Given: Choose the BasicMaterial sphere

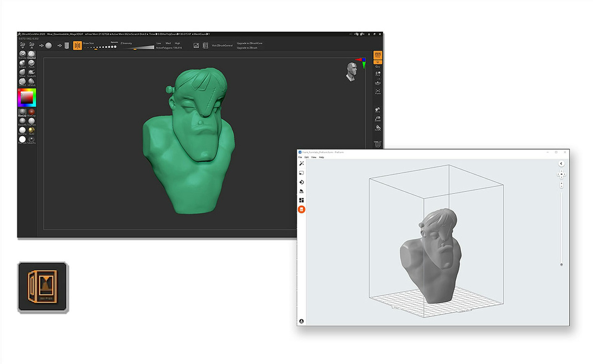Looking at the screenshot, I should point(22,122).
